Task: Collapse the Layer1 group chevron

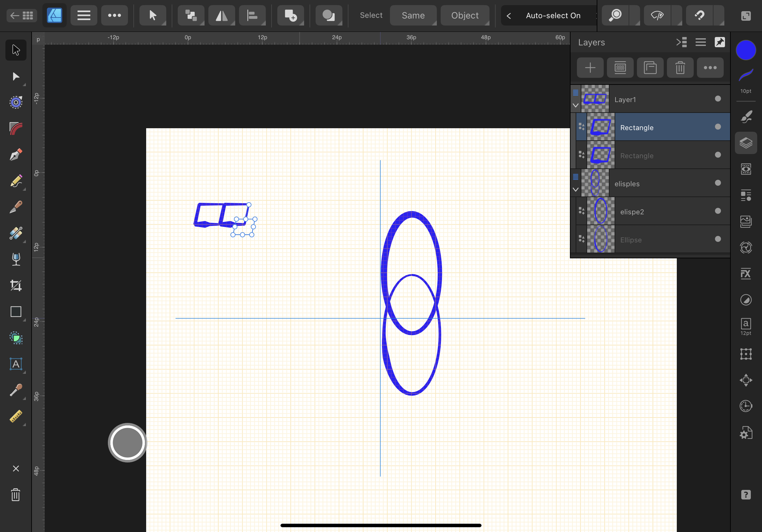Action: click(575, 106)
